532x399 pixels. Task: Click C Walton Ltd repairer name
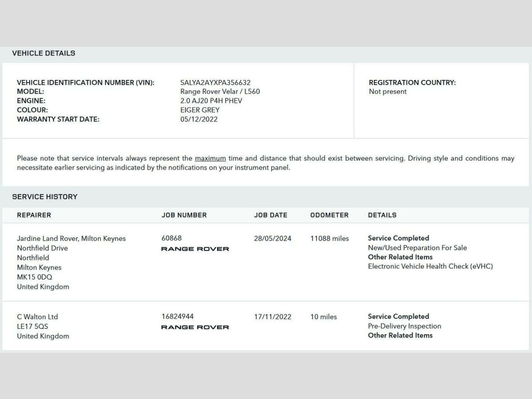coord(37,317)
